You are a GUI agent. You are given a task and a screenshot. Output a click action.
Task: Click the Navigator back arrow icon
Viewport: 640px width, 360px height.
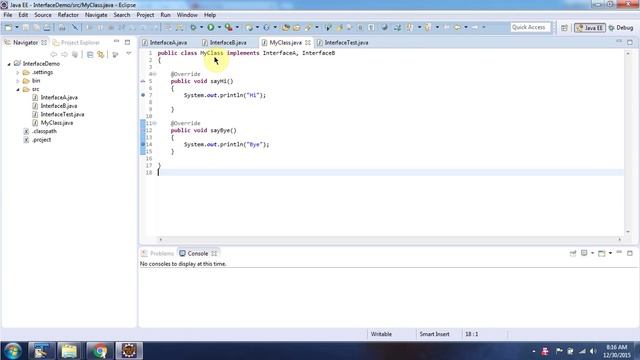point(53,54)
